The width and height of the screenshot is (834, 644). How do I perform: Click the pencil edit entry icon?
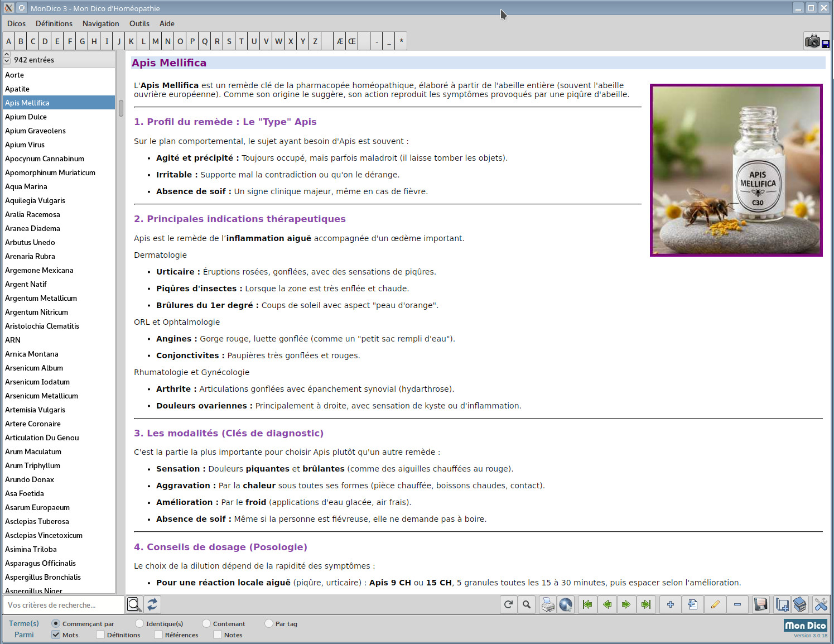tap(715, 604)
